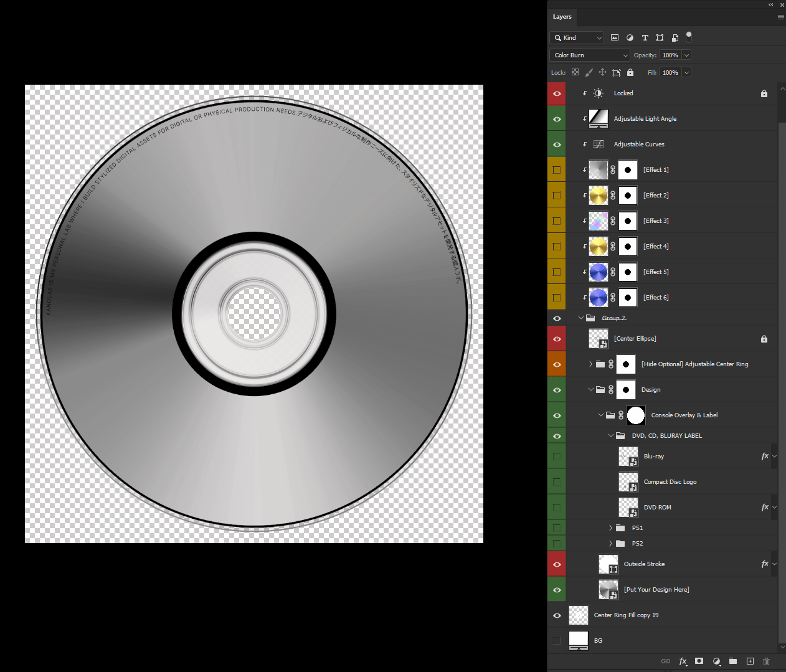
Task: Hide the Adjustable Curves layer
Action: pyautogui.click(x=557, y=144)
